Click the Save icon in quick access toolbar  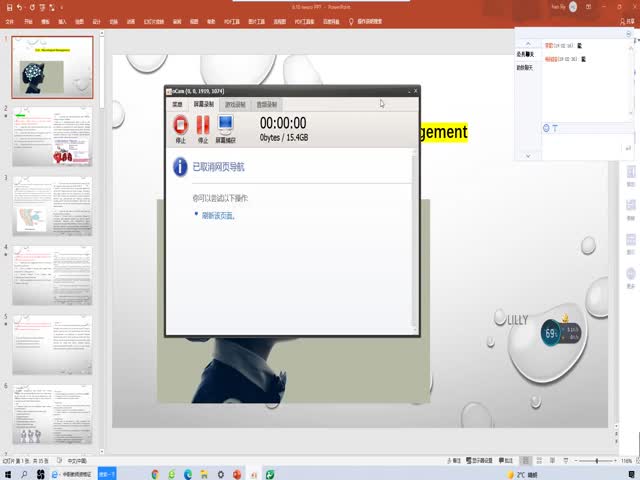[x=8, y=7]
